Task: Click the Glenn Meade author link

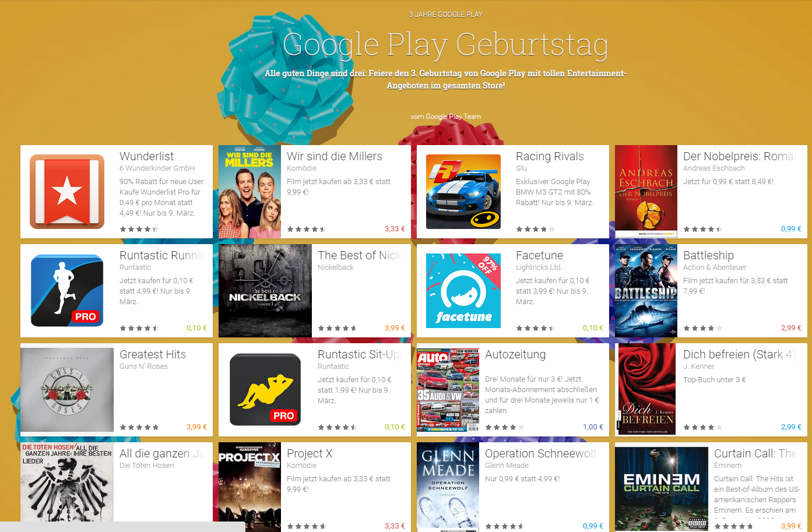Action: [507, 466]
